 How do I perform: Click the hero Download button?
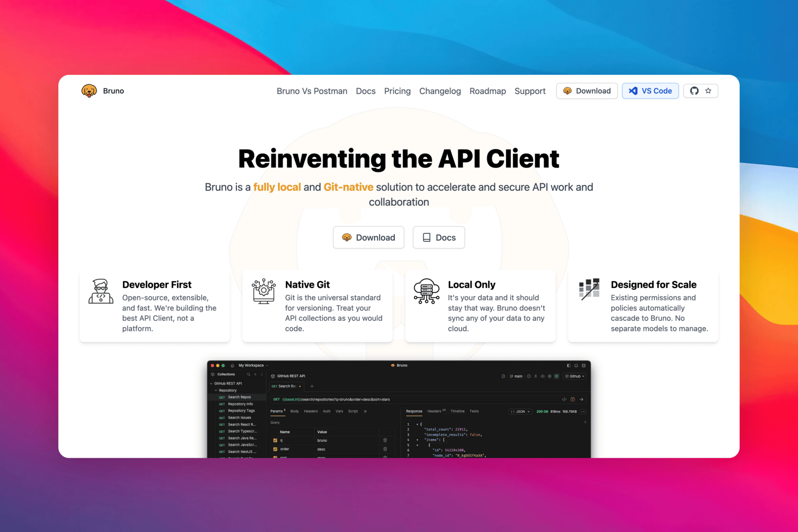tap(368, 237)
